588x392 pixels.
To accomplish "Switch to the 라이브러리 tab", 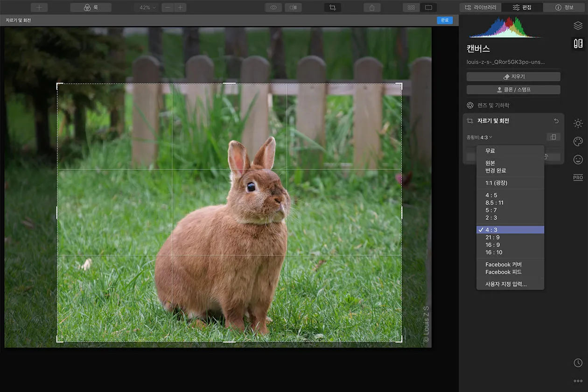I will (480, 7).
